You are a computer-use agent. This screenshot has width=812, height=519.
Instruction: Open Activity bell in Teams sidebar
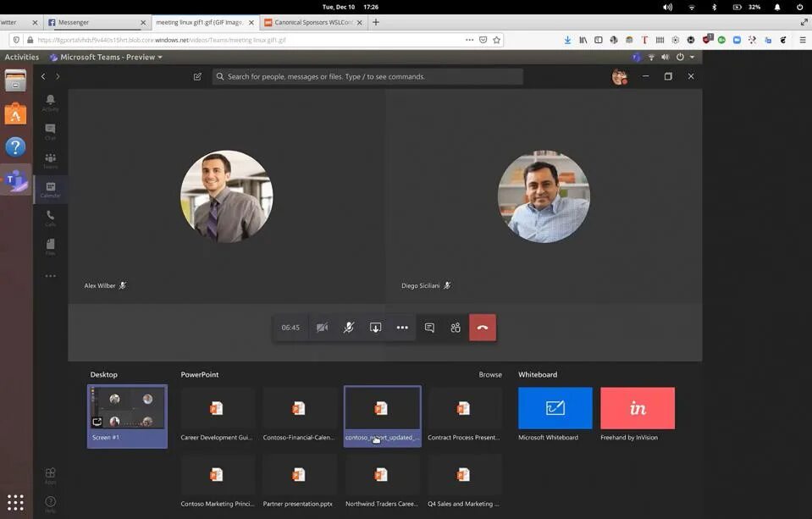(50, 102)
